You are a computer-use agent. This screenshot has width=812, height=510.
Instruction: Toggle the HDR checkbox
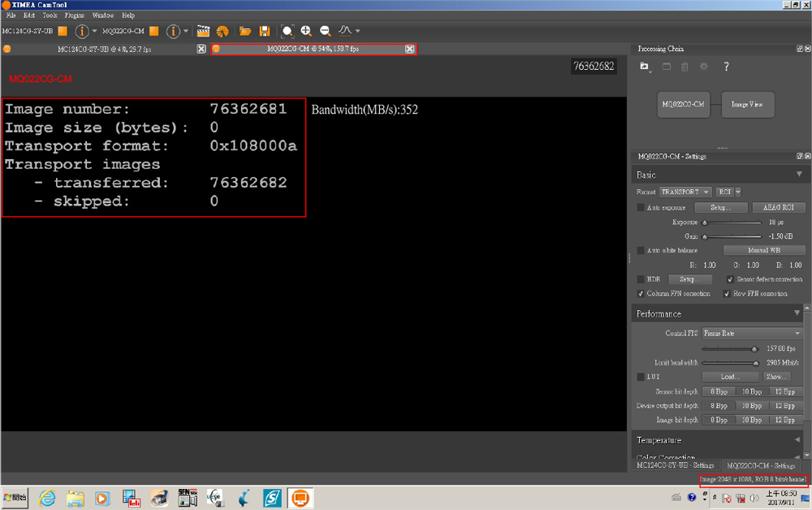[641, 279]
